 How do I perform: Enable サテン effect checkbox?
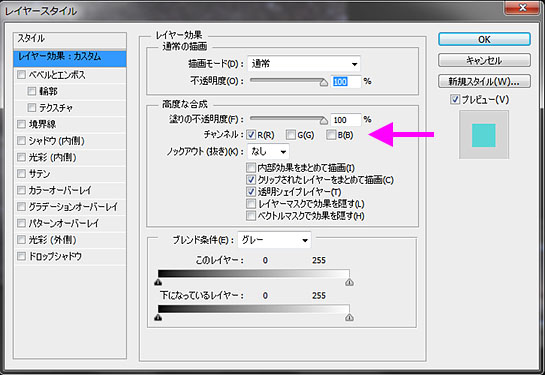pos(22,173)
